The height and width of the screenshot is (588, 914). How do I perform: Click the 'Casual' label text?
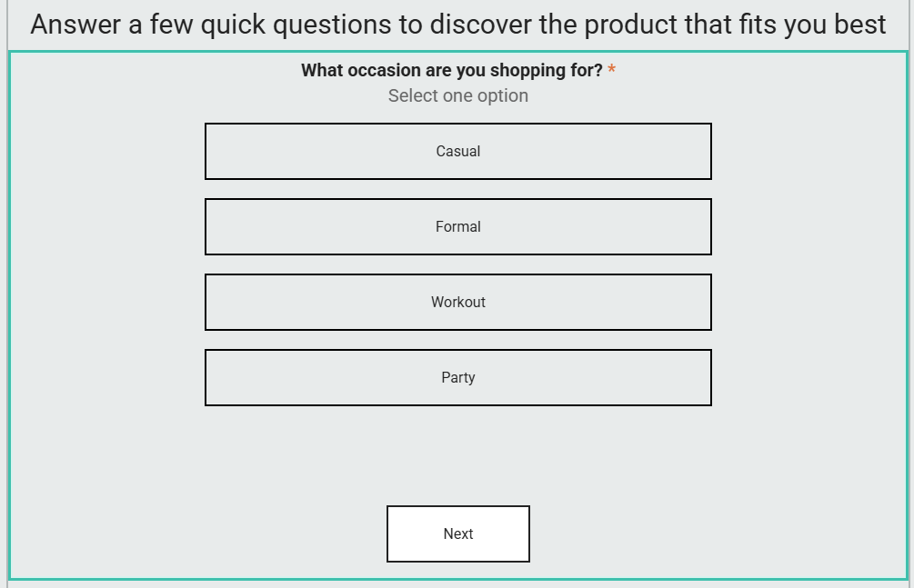[457, 152]
